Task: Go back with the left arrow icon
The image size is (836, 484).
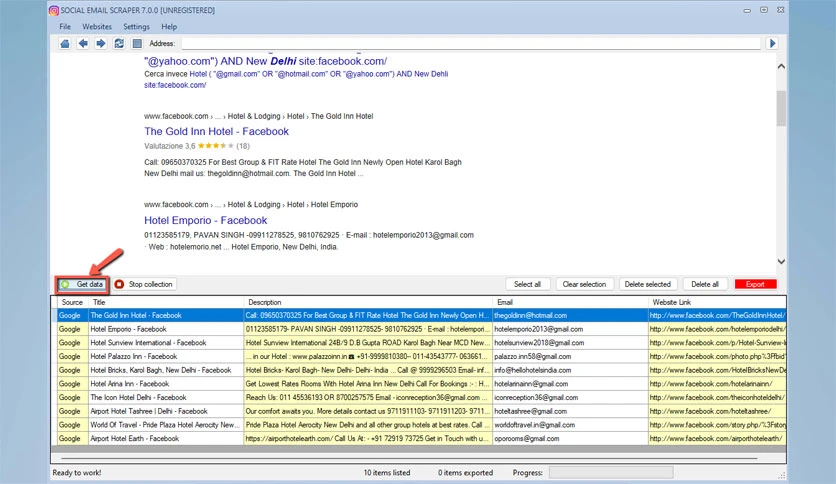Action: 83,44
